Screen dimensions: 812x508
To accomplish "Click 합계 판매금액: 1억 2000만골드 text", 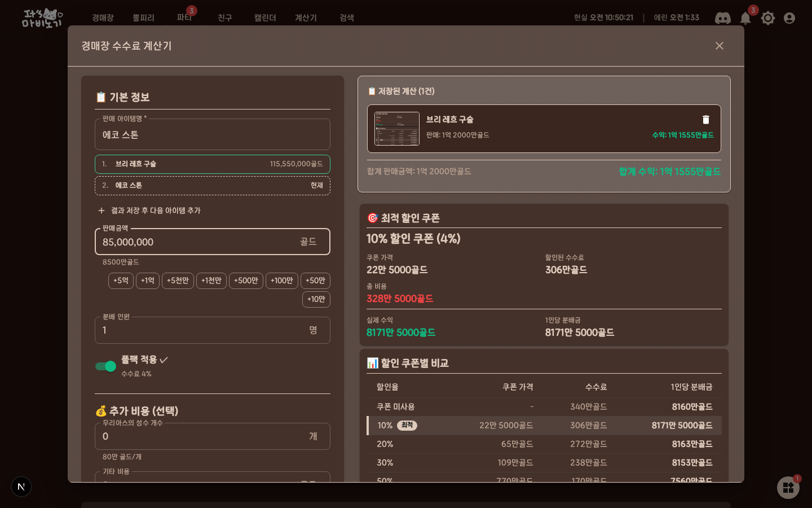I will coord(419,172).
